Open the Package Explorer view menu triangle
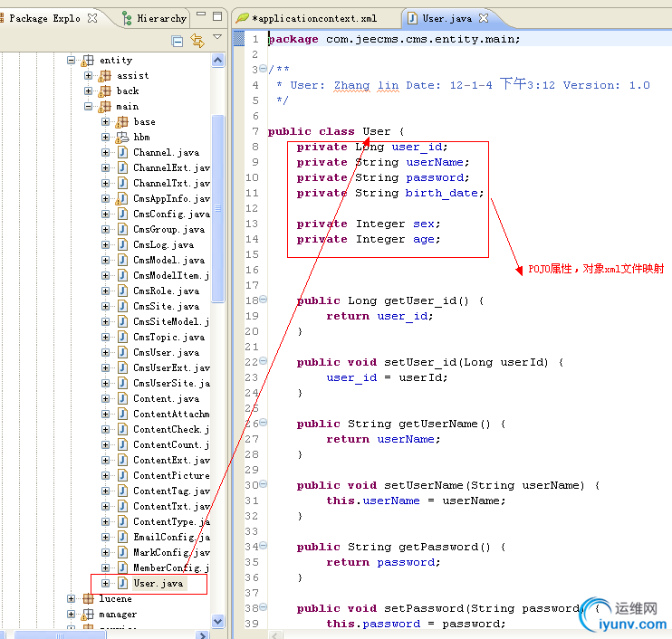Screen dimensions: 672x639 point(217,37)
